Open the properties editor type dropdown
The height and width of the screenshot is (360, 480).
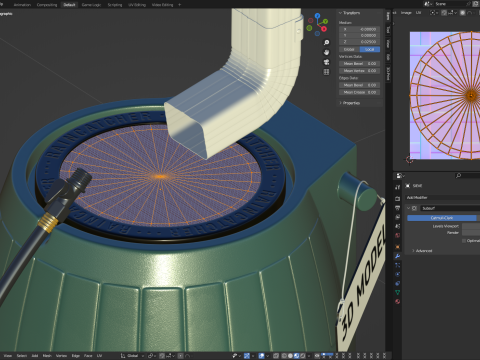pos(400,176)
